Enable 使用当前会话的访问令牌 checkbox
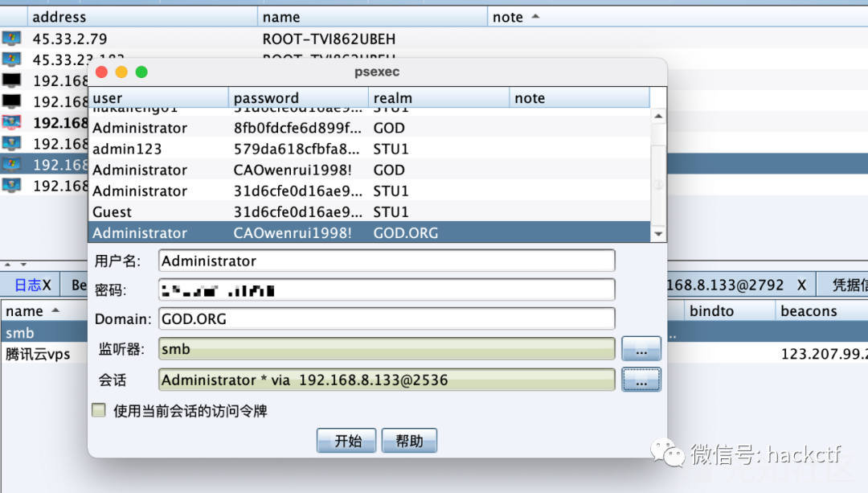This screenshot has height=493, width=868. [x=99, y=410]
